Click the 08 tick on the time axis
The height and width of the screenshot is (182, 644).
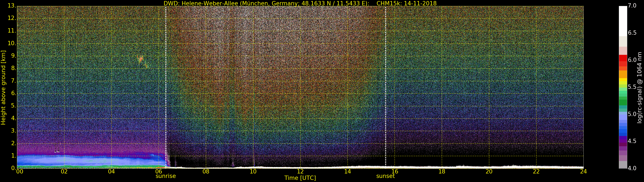coord(206,172)
